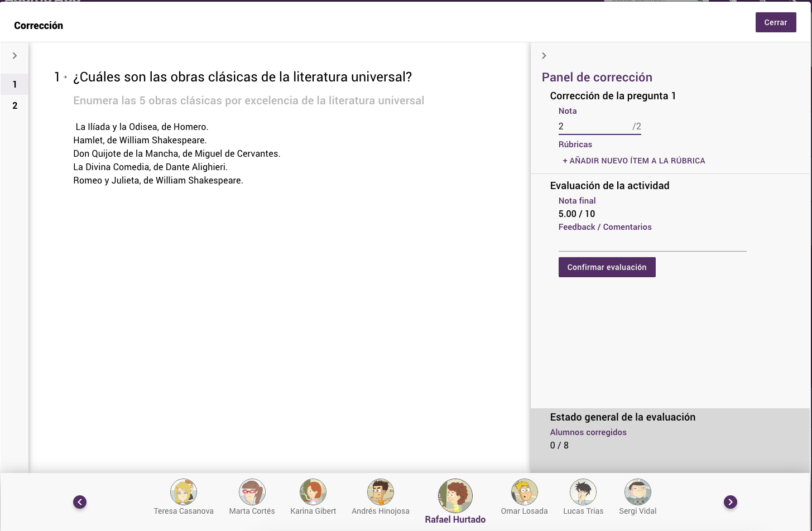Click the '0 / 8' corrected students count
The height and width of the screenshot is (531, 812).
coord(560,446)
